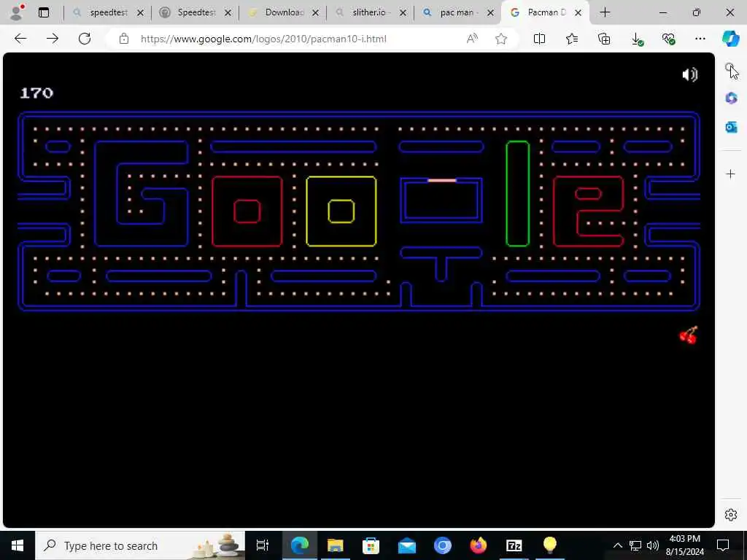The image size is (747, 560).
Task: Open the sidebar search icon
Action: tap(730, 69)
